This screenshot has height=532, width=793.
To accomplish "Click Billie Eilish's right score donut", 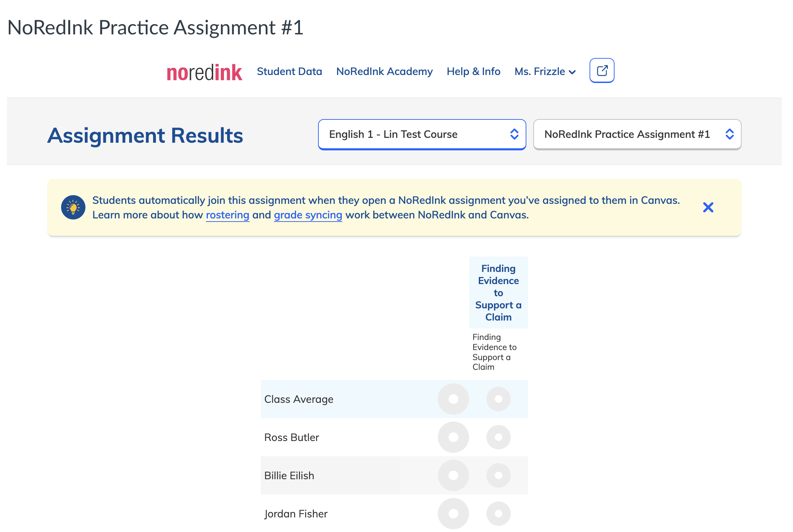I will click(499, 475).
